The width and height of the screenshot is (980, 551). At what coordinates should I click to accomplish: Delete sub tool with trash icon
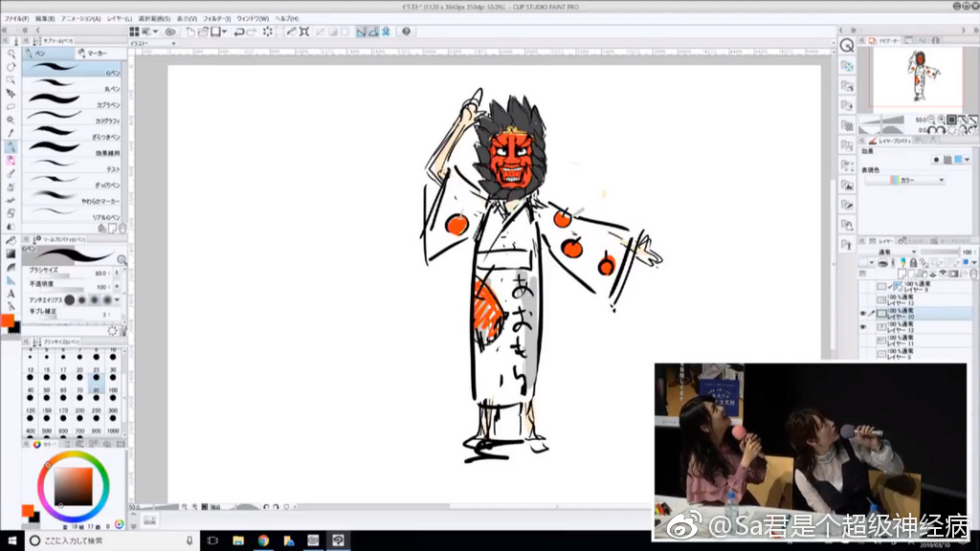pyautogui.click(x=122, y=228)
